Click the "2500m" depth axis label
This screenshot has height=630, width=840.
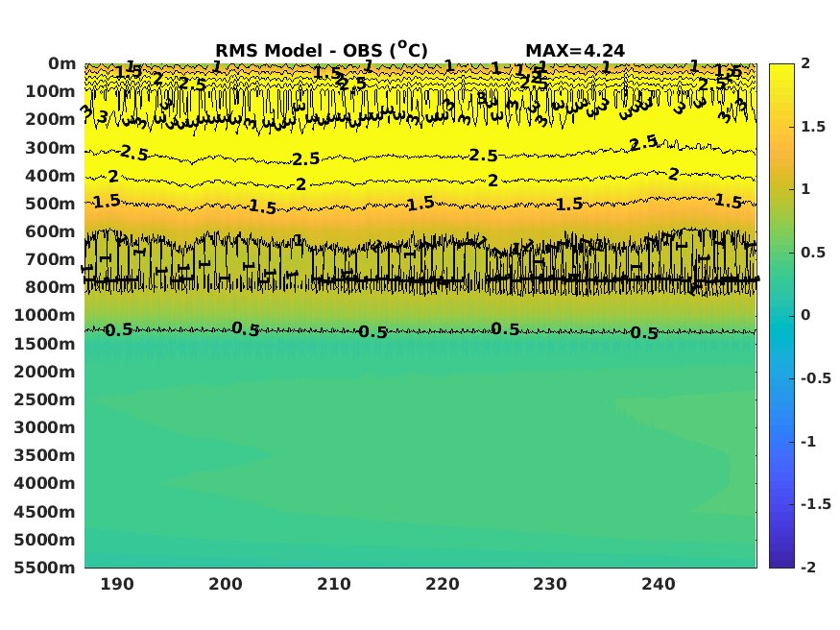click(45, 400)
